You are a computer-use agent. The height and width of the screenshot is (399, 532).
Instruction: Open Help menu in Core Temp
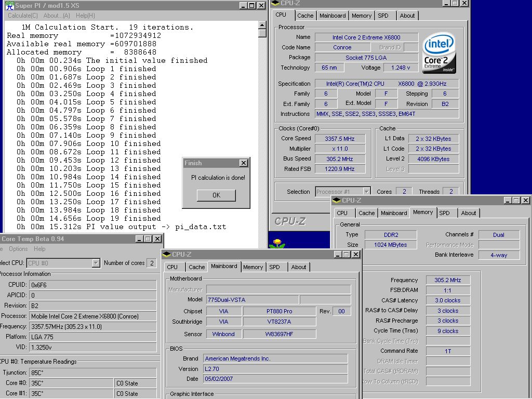tap(39, 249)
